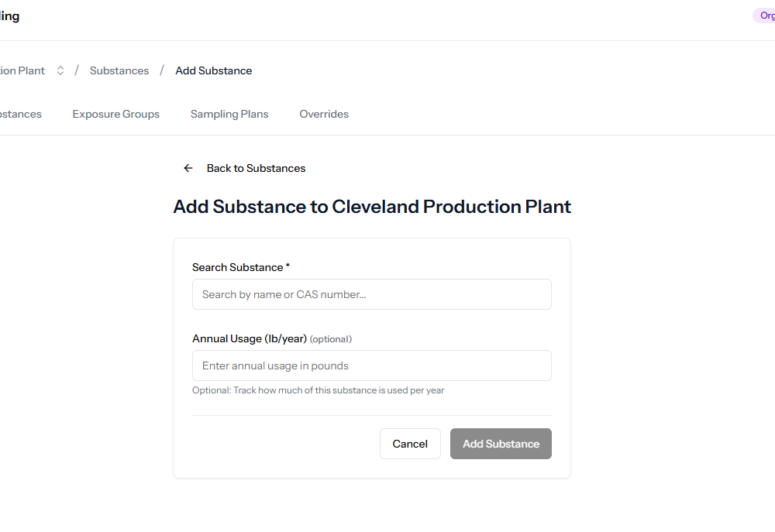Image resolution: width=775 pixels, height=532 pixels.
Task: Click the gray Add Substance submit button
Action: [501, 444]
